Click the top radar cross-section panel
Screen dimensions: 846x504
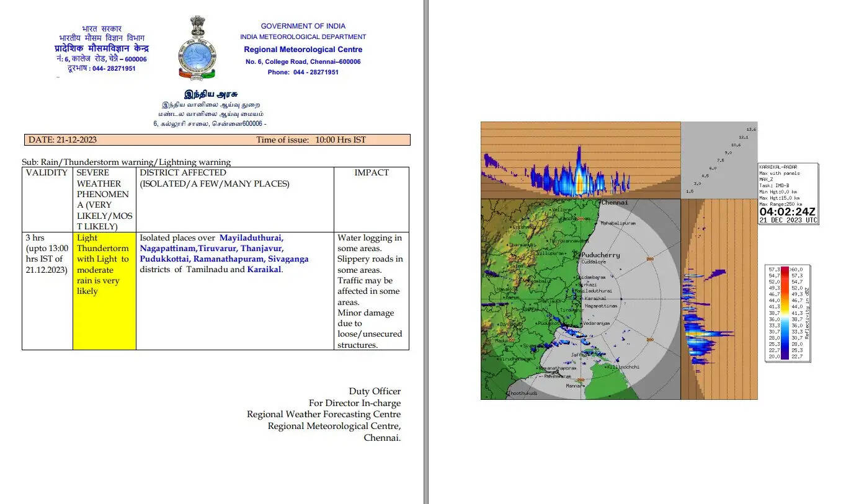tap(580, 160)
